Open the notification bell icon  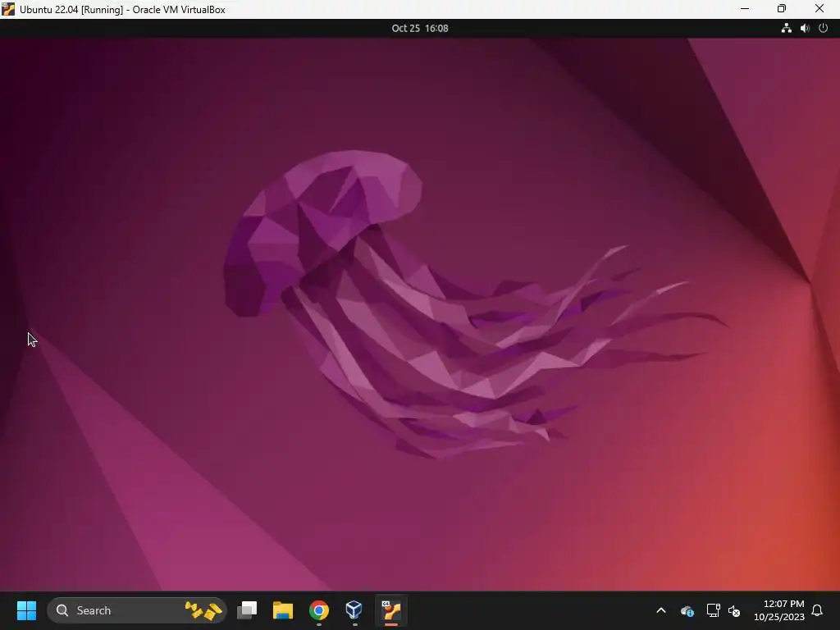coord(817,610)
